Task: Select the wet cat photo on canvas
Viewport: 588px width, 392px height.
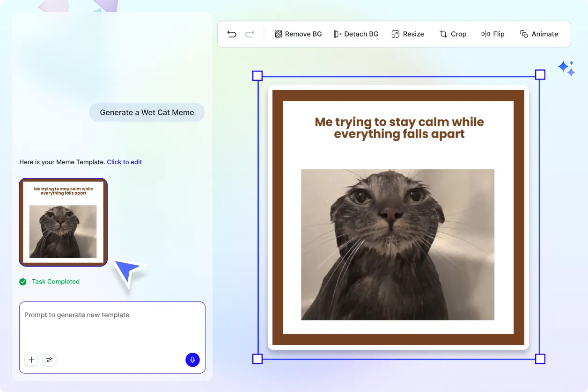Action: [x=397, y=243]
